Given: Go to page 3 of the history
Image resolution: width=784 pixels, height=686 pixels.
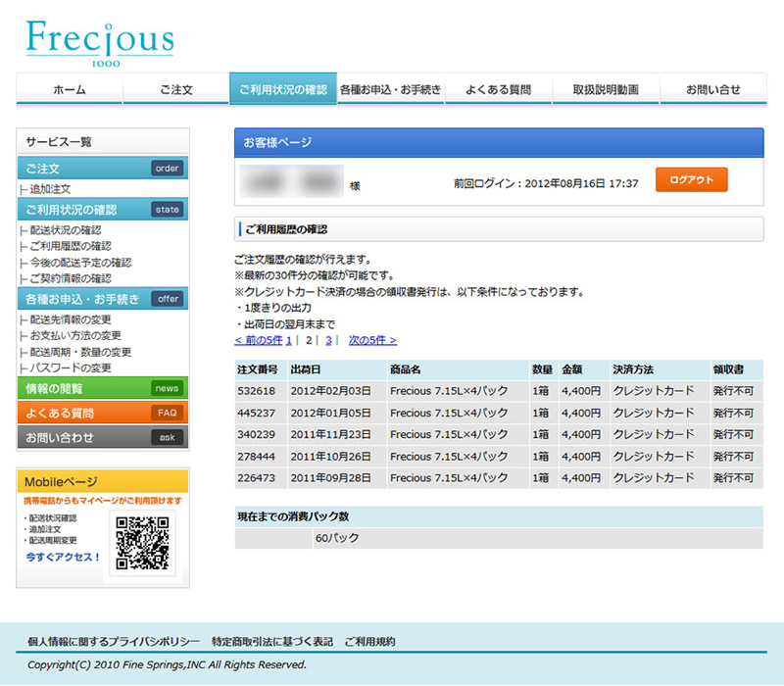Looking at the screenshot, I should pyautogui.click(x=328, y=340).
